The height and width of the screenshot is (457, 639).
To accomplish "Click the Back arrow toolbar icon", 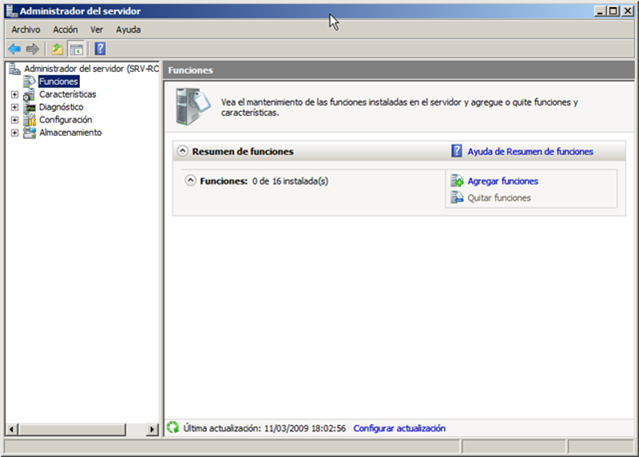I will (14, 48).
